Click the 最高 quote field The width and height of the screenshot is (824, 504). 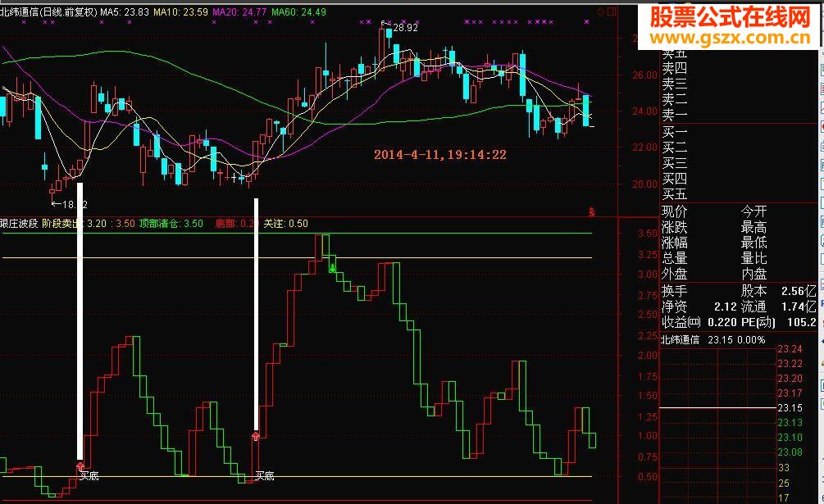754,228
